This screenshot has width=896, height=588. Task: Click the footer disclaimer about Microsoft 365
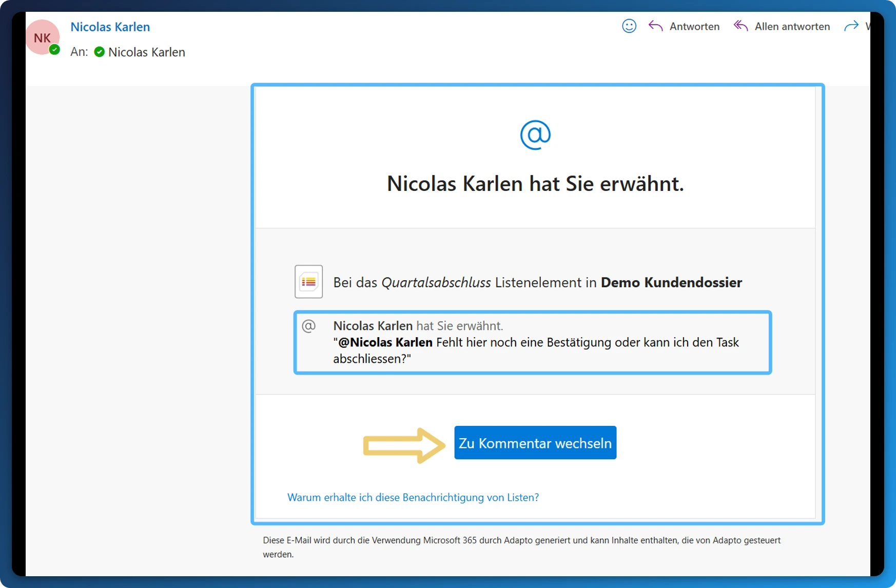click(521, 547)
